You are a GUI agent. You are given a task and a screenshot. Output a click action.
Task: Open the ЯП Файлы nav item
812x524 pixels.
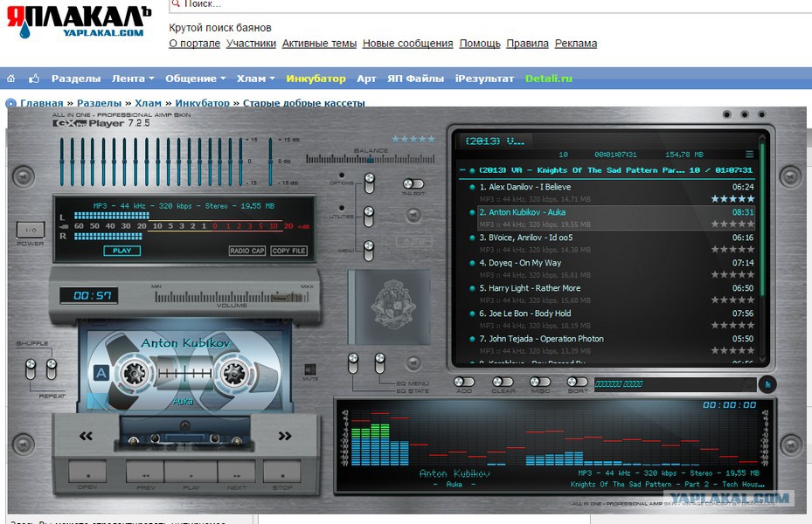[415, 79]
